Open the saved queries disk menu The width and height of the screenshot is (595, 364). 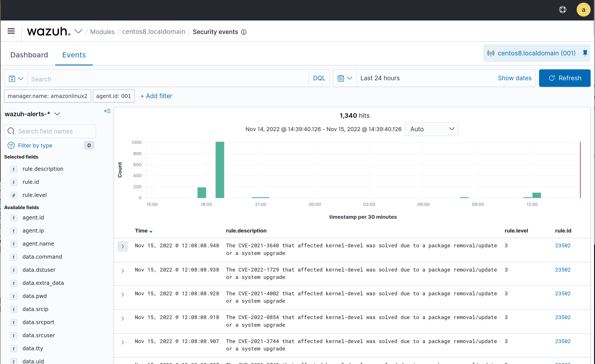pos(16,78)
